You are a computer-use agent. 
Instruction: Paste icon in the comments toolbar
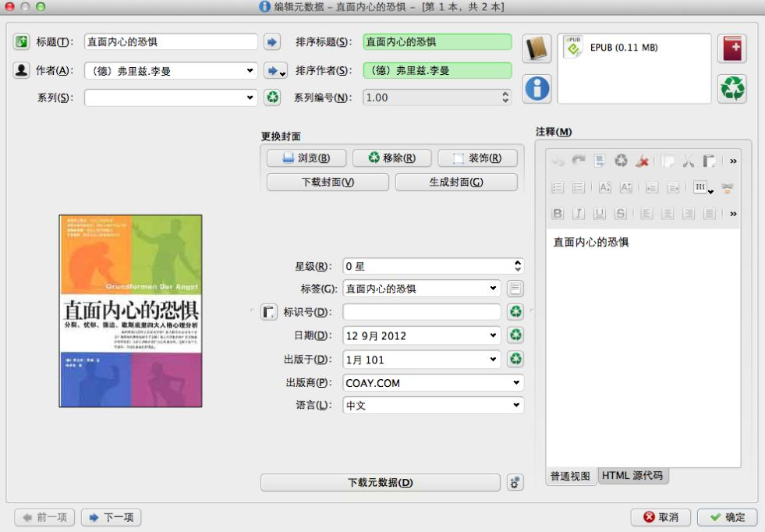pyautogui.click(x=710, y=161)
